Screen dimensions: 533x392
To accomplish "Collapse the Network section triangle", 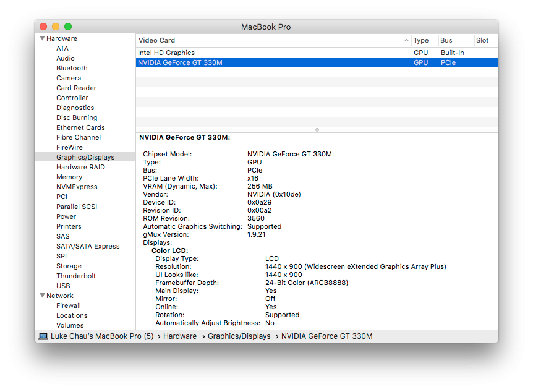I will pyautogui.click(x=43, y=296).
